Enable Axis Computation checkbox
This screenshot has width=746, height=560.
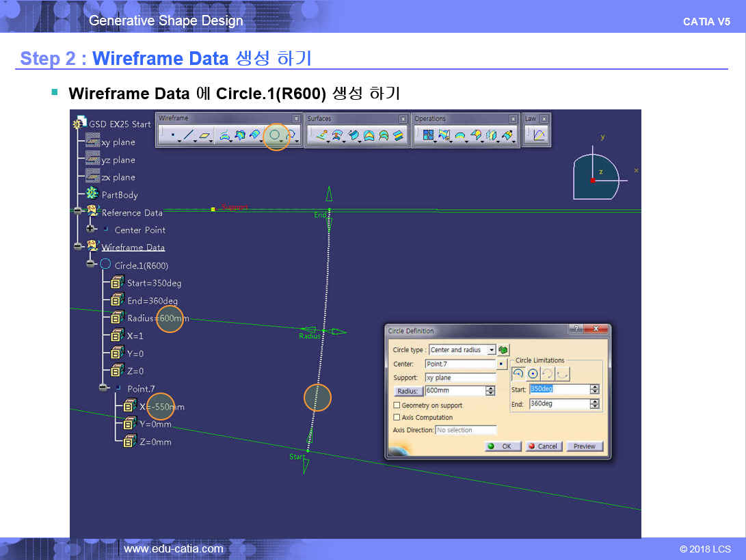pyautogui.click(x=397, y=417)
